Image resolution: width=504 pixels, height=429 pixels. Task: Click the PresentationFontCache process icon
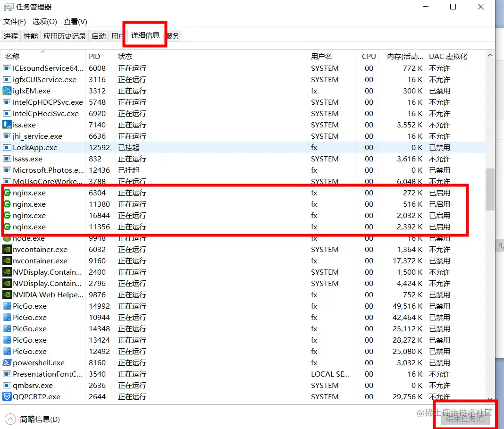click(x=7, y=374)
